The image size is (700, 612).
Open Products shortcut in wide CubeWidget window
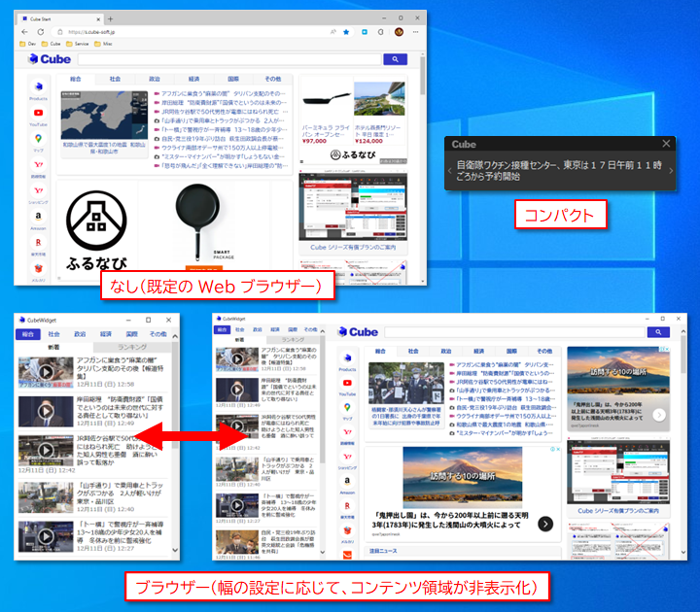pos(347,361)
